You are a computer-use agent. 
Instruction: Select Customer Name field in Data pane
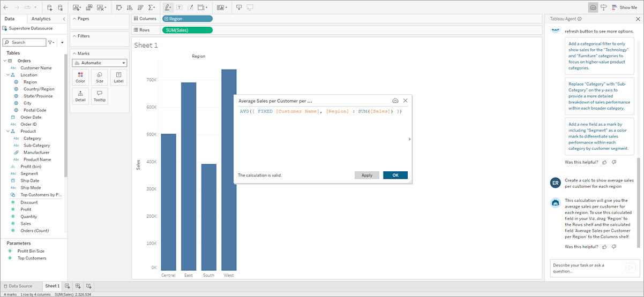tap(36, 68)
